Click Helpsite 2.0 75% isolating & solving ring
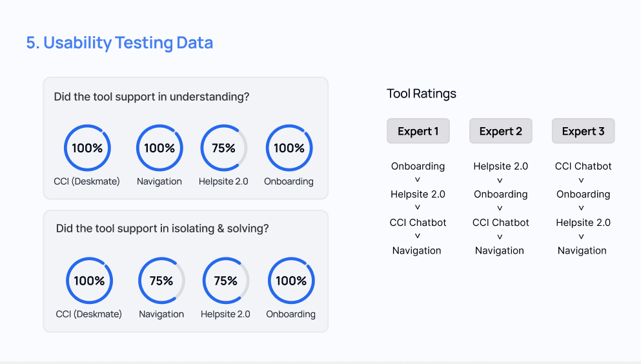 [226, 281]
